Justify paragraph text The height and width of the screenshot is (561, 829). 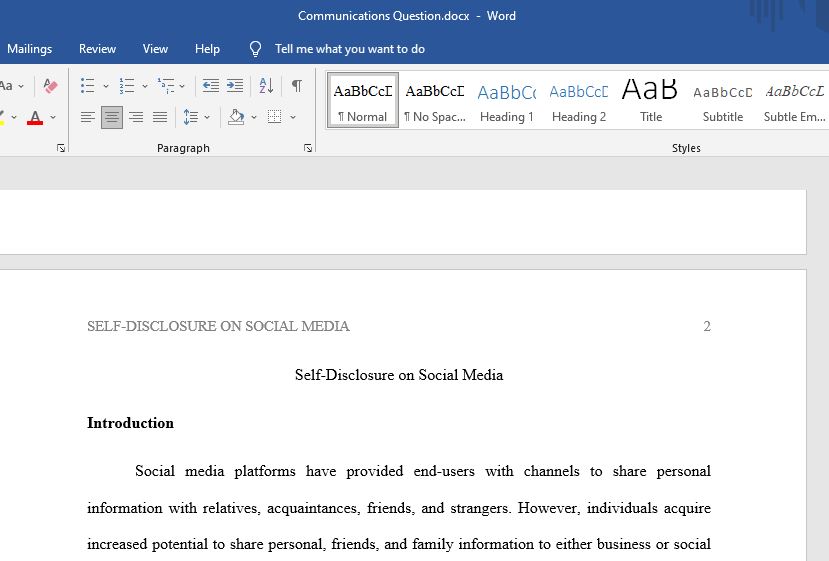[160, 117]
